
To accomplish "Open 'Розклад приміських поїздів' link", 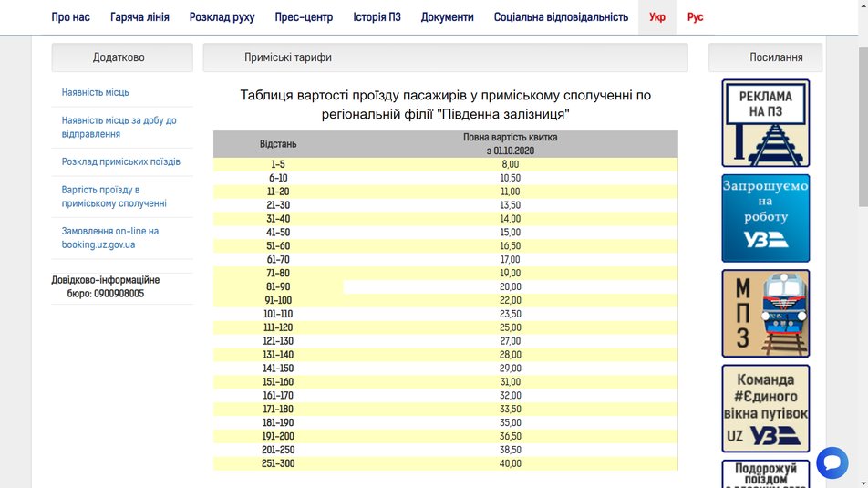I will tap(120, 162).
